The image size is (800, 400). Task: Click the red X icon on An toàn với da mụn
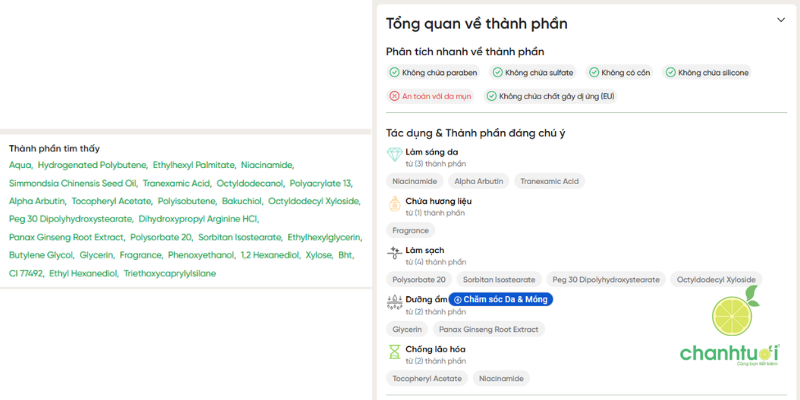[x=395, y=96]
